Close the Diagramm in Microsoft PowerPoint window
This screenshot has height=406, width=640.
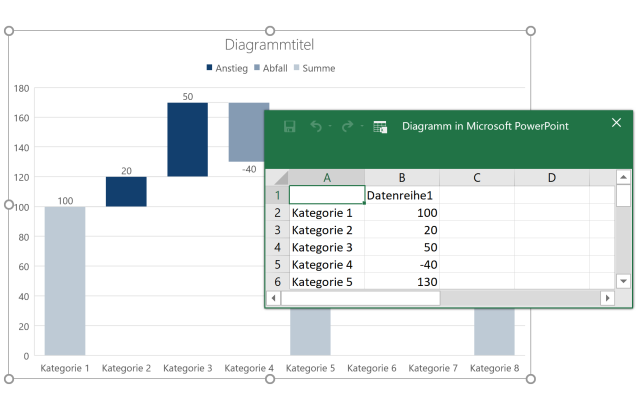pos(616,123)
